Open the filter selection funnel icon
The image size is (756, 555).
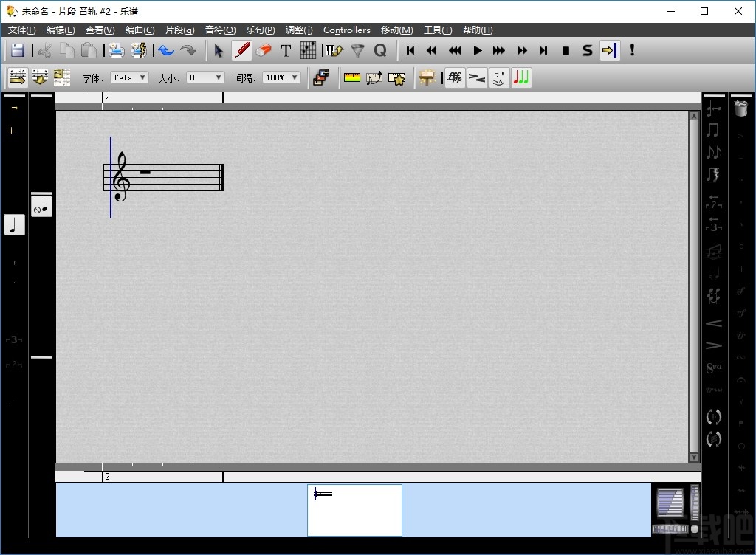[357, 50]
